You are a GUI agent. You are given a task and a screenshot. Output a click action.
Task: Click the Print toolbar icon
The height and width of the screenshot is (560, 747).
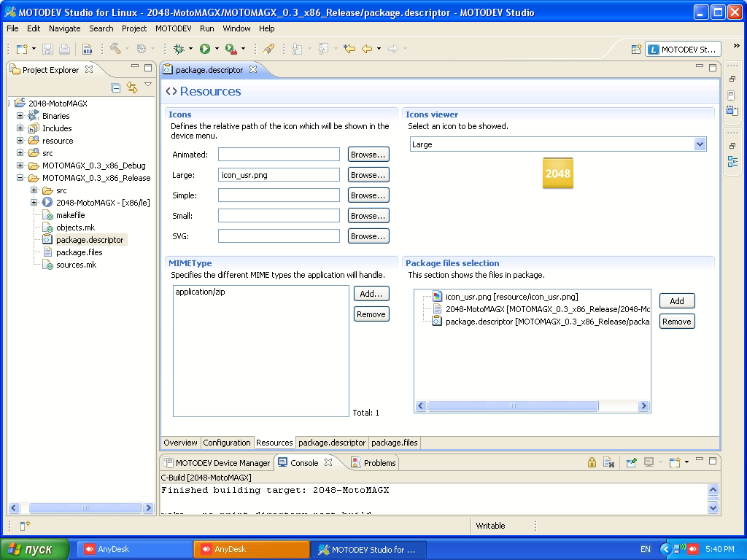(x=65, y=49)
